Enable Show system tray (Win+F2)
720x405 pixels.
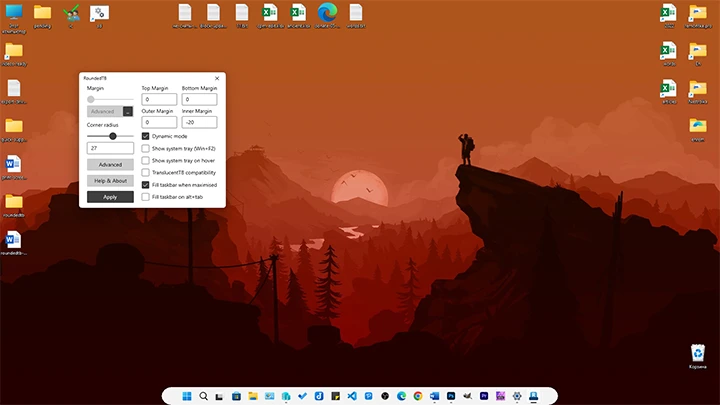point(146,148)
